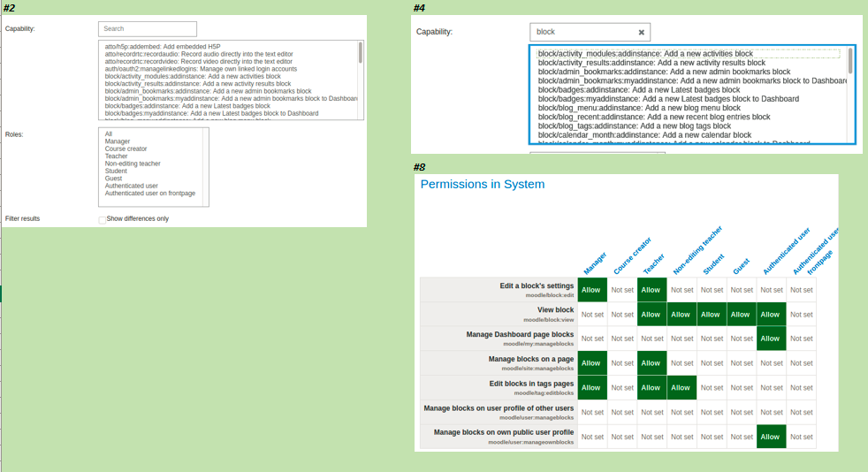Click 'View block' row label
The height and width of the screenshot is (472, 868).
(x=555, y=310)
